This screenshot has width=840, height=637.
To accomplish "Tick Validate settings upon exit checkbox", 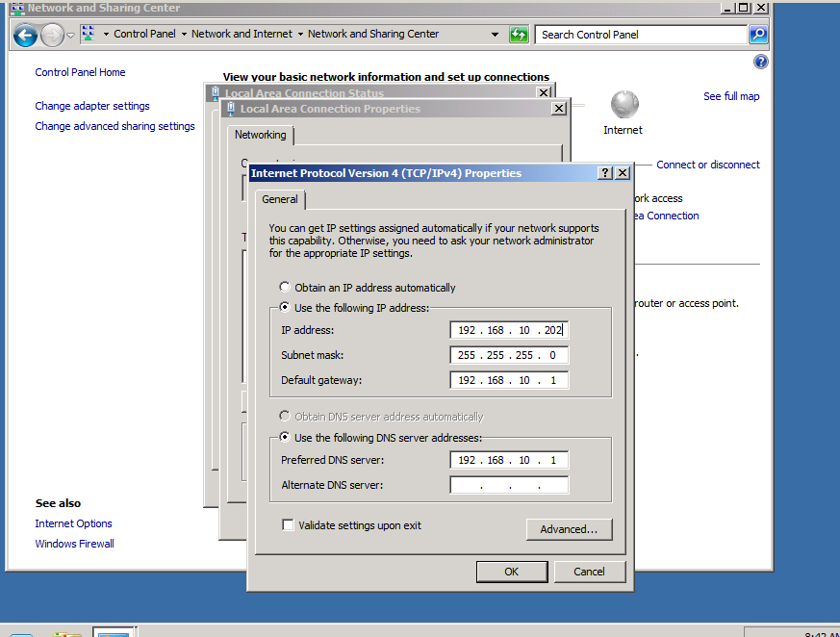I will pos(289,525).
